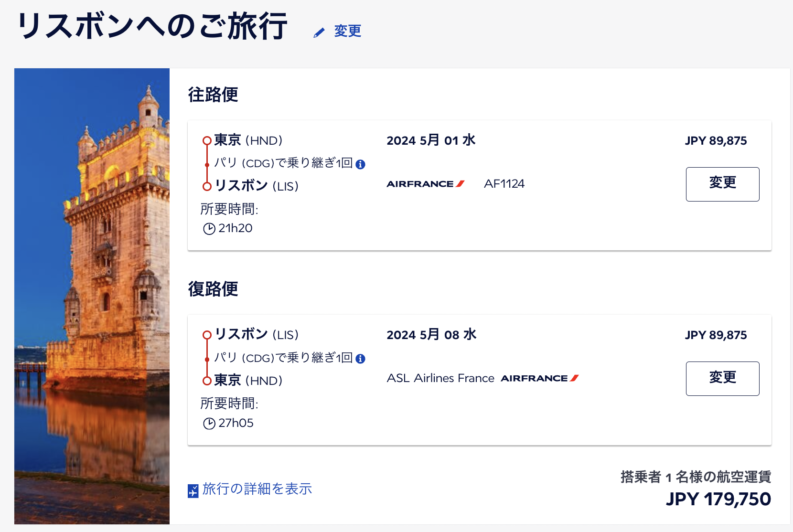
Task: Click return duration 27h05
Action: 236,423
